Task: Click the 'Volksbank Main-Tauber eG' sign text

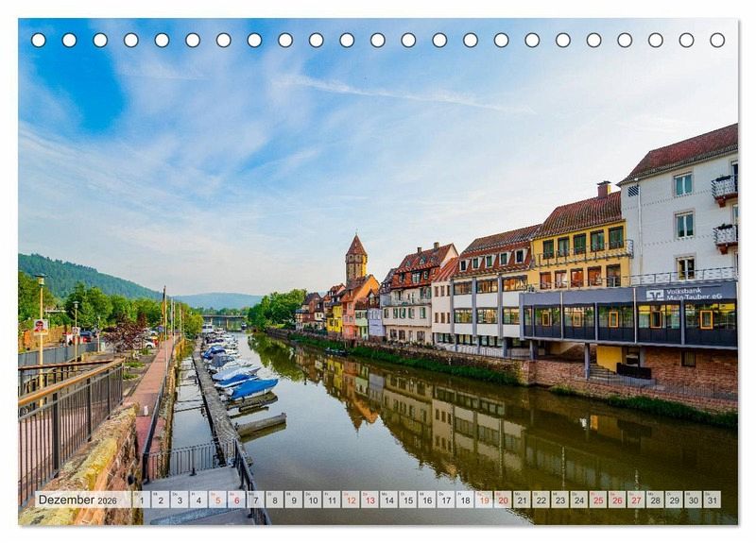Action: [694, 294]
